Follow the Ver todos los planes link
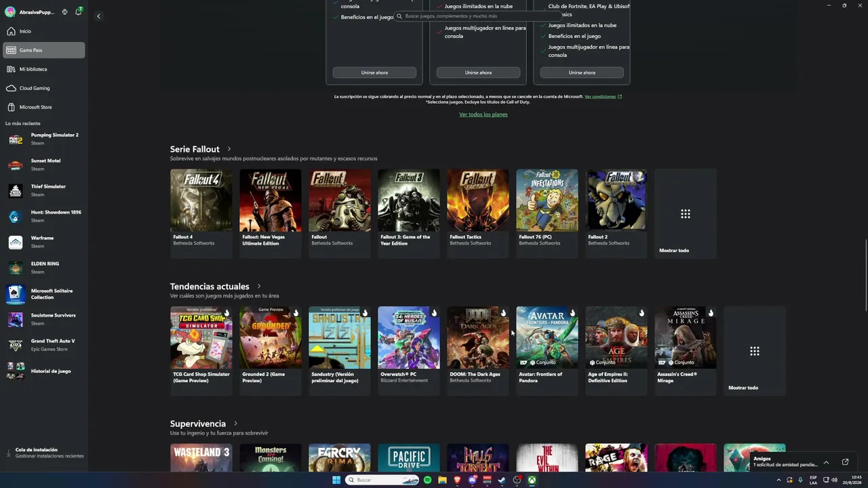The image size is (868, 488). pos(484,115)
